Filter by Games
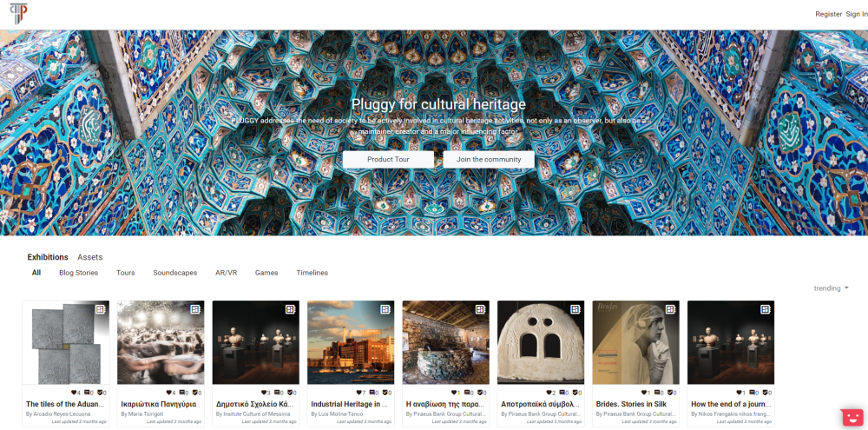 (266, 273)
